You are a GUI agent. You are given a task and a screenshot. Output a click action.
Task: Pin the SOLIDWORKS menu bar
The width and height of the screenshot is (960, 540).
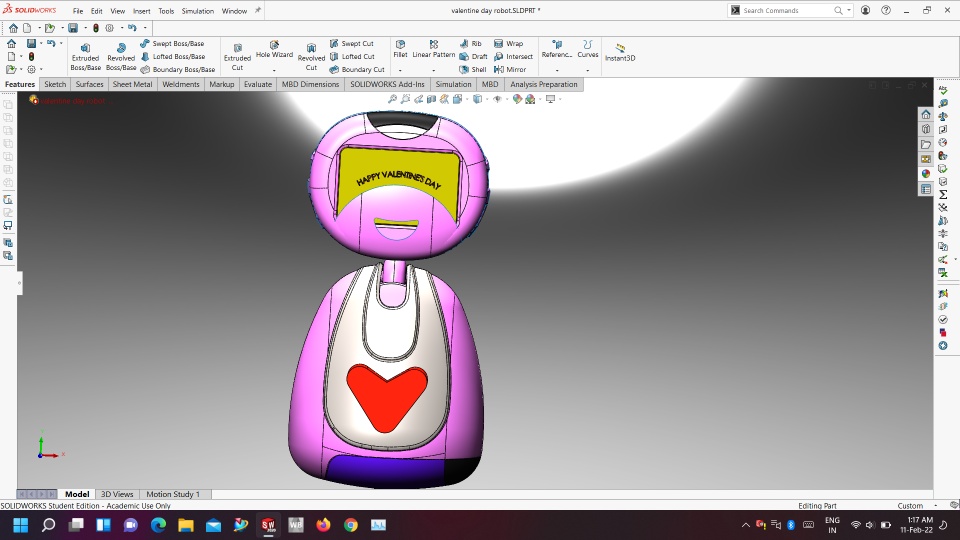point(258,10)
